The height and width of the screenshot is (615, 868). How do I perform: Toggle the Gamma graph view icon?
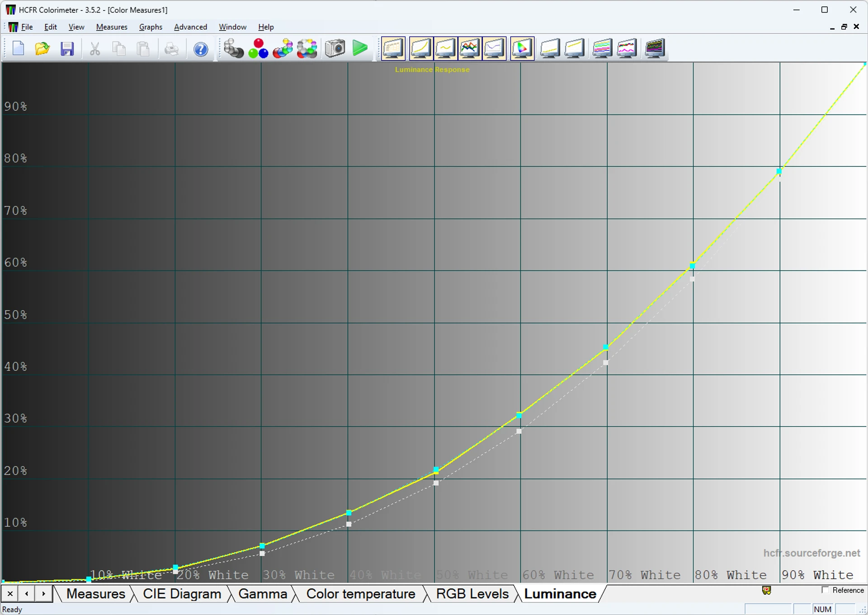click(x=445, y=48)
